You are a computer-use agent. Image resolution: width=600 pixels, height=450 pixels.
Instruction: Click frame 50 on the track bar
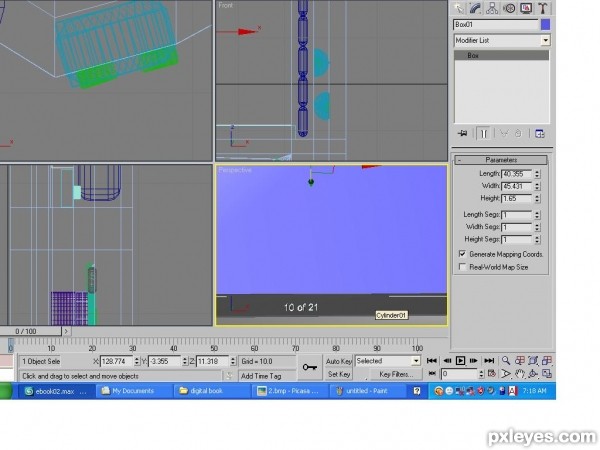tap(214, 348)
